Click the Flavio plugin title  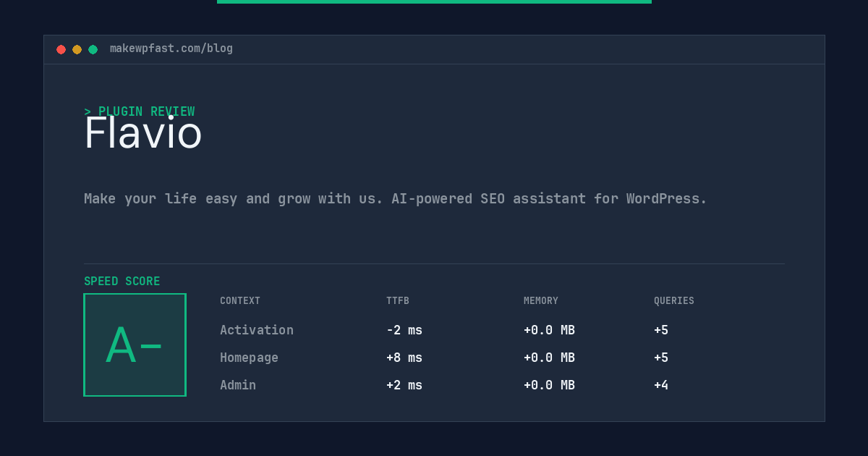click(x=143, y=133)
